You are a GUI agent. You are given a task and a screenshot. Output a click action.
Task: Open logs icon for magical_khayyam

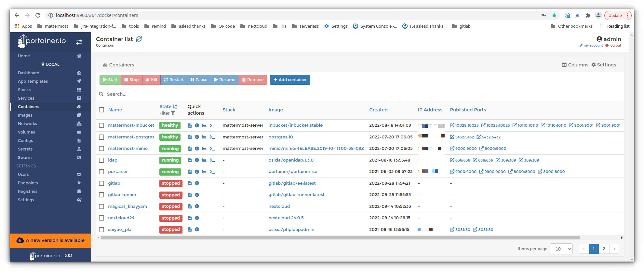tap(190, 207)
